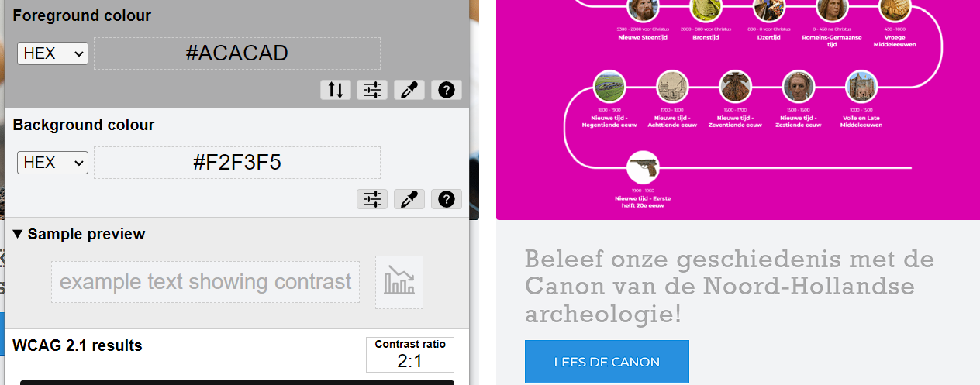Click the example text showing contrast box
This screenshot has width=980, height=385.
point(205,282)
